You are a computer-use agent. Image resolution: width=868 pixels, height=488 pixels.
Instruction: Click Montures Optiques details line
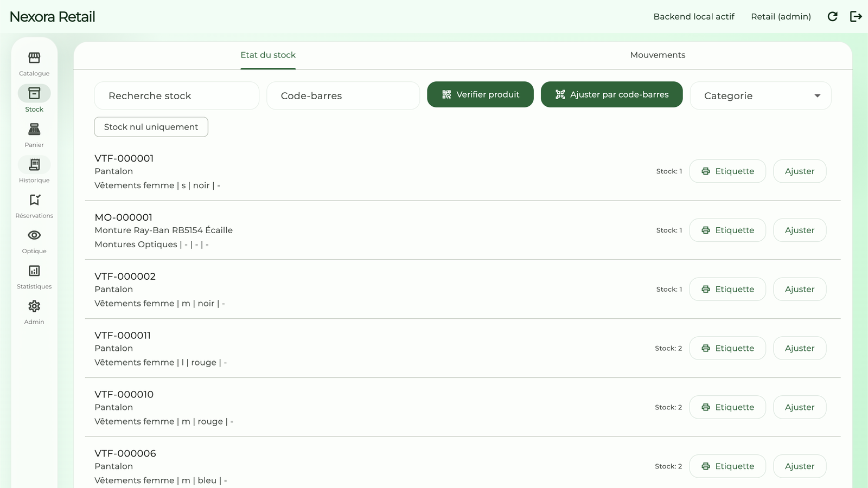click(x=152, y=245)
